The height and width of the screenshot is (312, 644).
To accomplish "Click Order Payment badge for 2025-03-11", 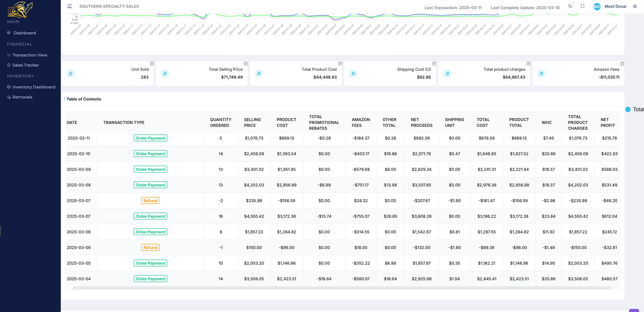I will click(150, 138).
